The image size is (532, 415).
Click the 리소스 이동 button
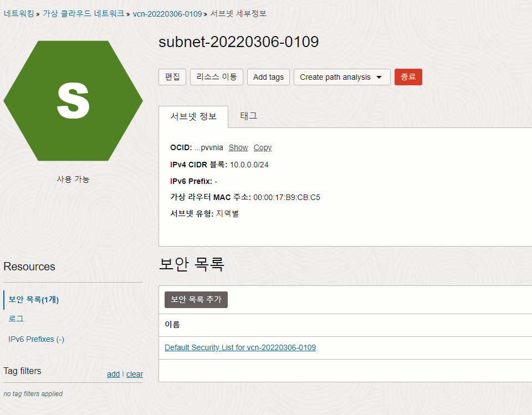click(217, 77)
